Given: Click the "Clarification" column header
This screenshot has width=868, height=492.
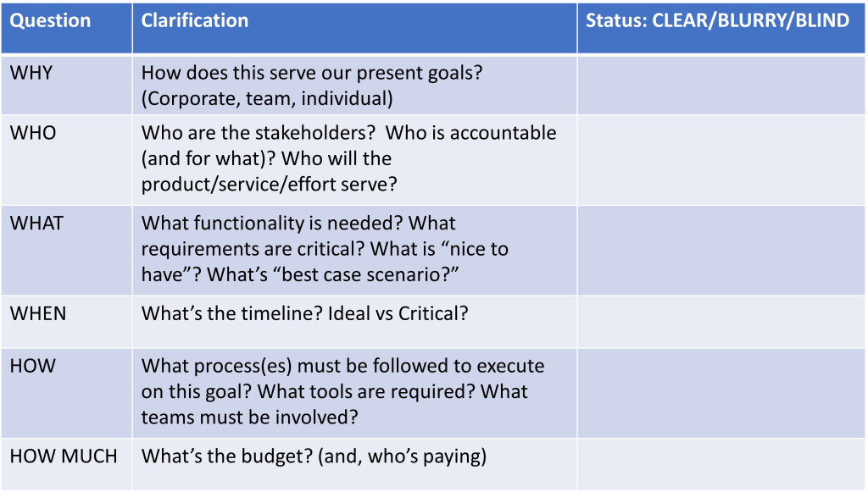Looking at the screenshot, I should [195, 21].
